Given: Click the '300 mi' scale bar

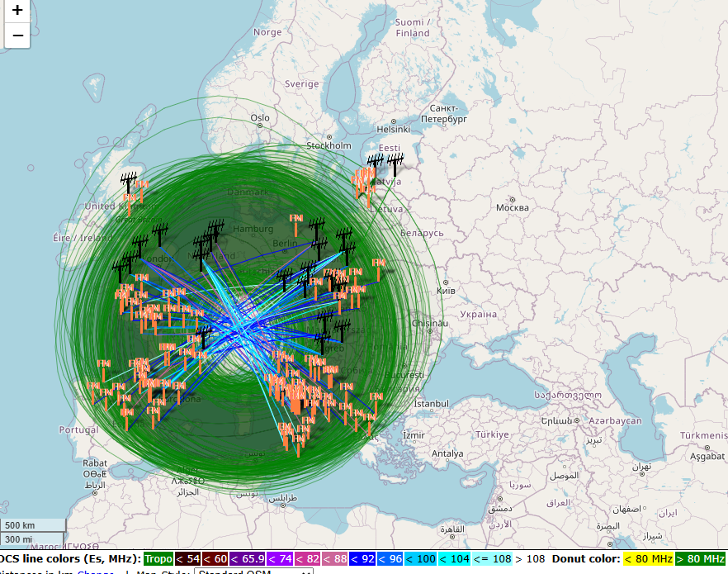Looking at the screenshot, I should pyautogui.click(x=31, y=539).
